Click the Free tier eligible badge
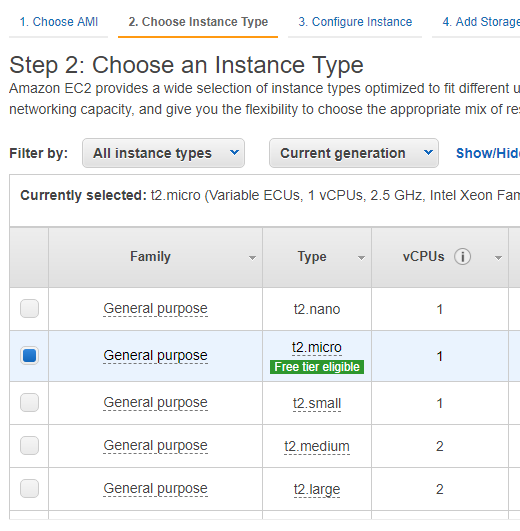The width and height of the screenshot is (520, 531). tap(317, 367)
